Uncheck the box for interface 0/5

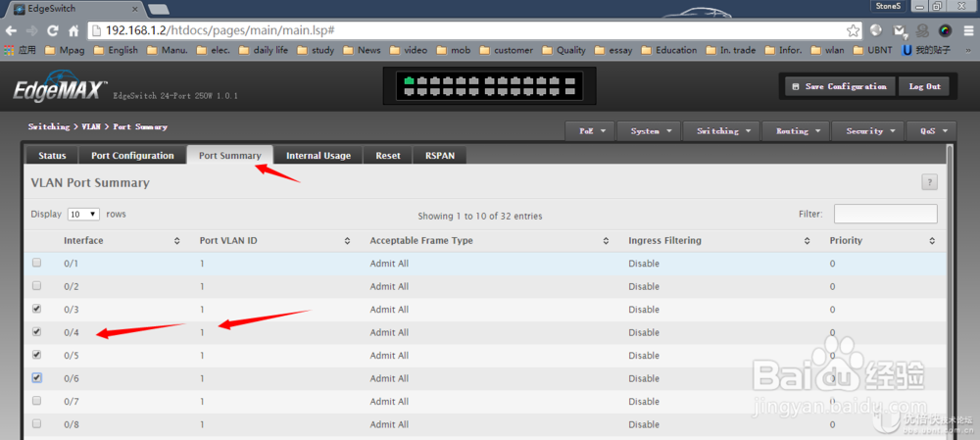tap(37, 355)
